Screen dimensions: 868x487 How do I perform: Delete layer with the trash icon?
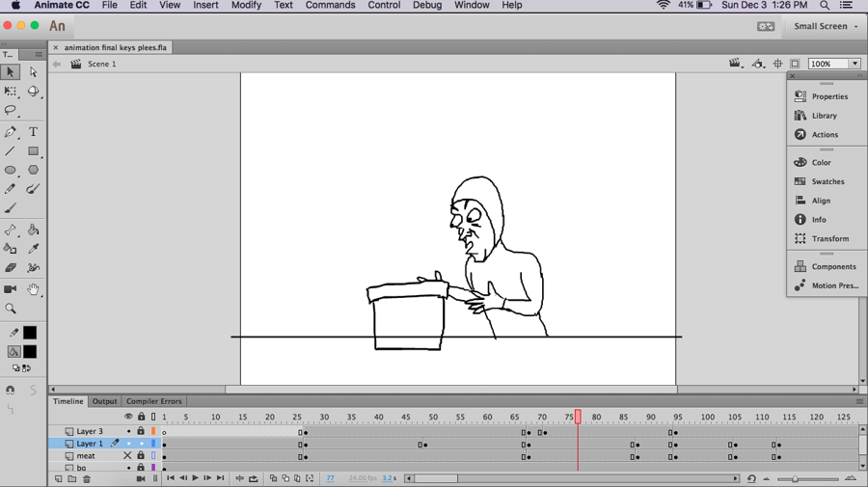point(87,478)
